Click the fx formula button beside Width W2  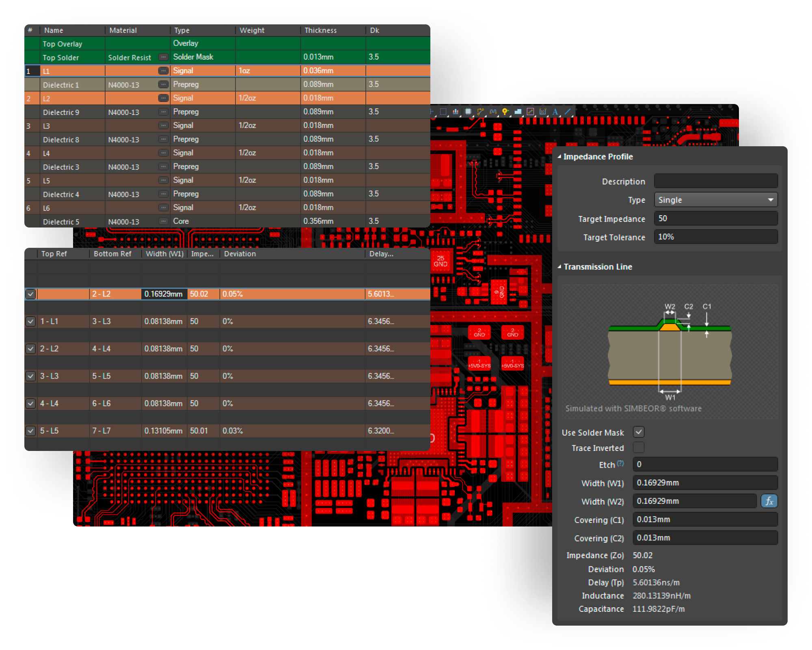pos(769,501)
